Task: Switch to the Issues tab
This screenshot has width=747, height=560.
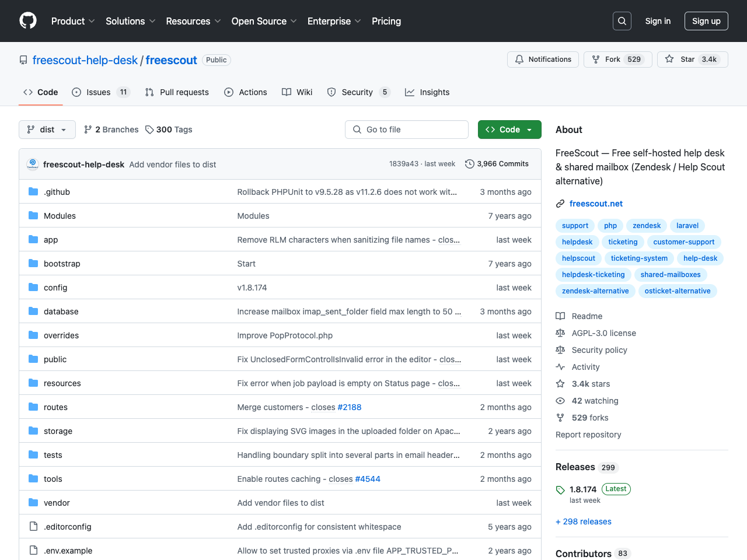Action: point(100,92)
